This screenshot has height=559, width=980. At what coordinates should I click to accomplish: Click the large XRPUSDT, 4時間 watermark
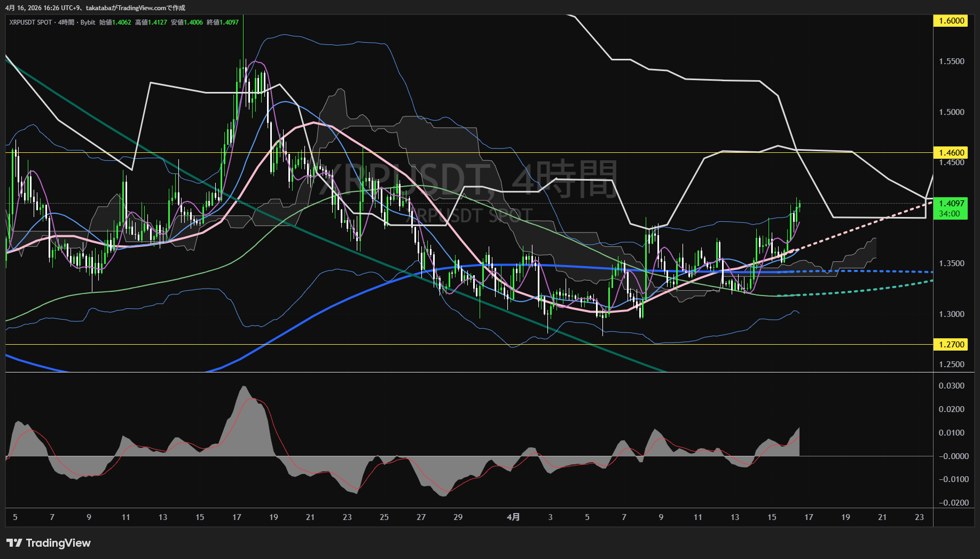point(470,179)
